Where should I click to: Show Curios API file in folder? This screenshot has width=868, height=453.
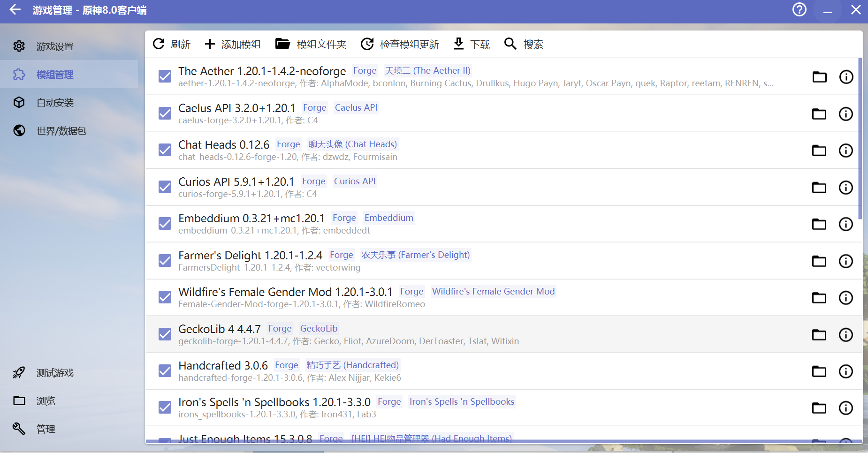click(819, 187)
